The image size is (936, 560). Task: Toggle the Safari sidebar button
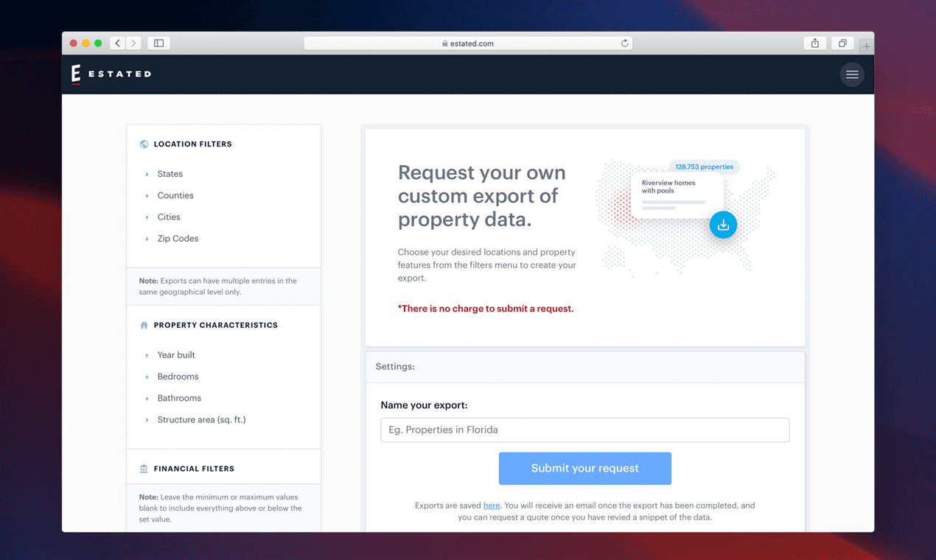click(158, 43)
